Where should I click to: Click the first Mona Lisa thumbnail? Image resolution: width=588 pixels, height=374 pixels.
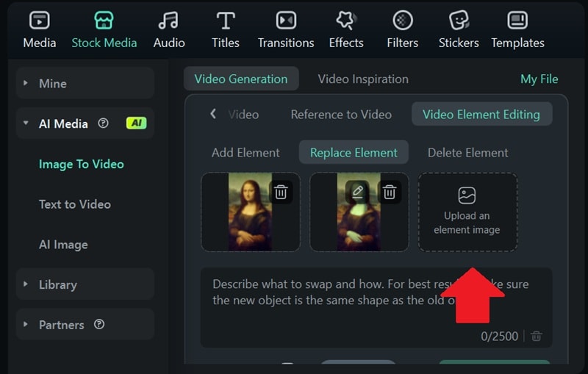pos(250,212)
